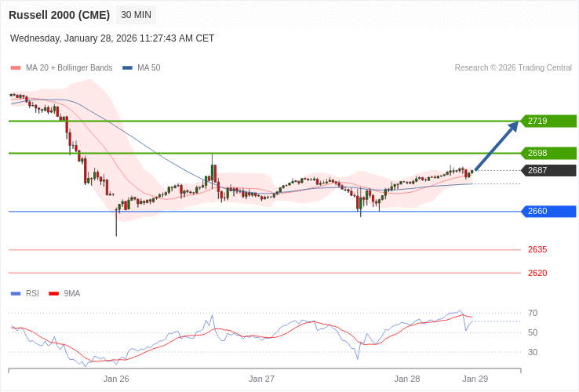Click the blue RSI legend swatch
The height and width of the screenshot is (392, 579).
coord(16,294)
